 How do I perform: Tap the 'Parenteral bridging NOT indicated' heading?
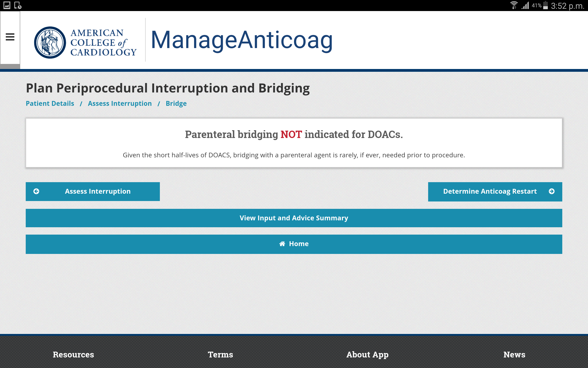click(294, 134)
